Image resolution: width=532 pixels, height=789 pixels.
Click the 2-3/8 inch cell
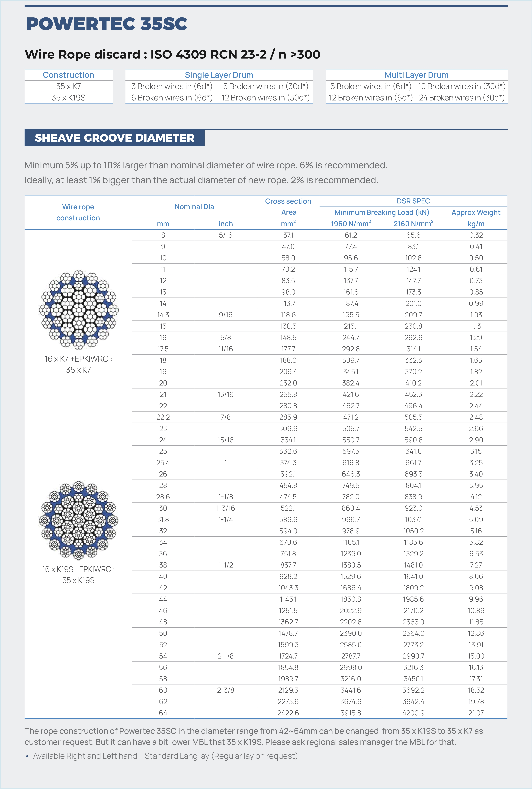pyautogui.click(x=226, y=690)
